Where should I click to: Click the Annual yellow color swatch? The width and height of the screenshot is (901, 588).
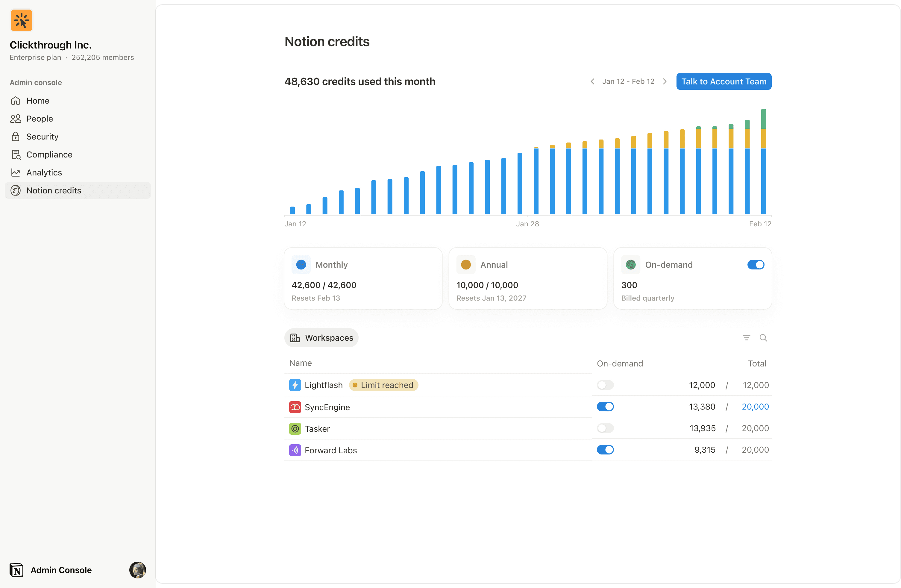pos(466,265)
